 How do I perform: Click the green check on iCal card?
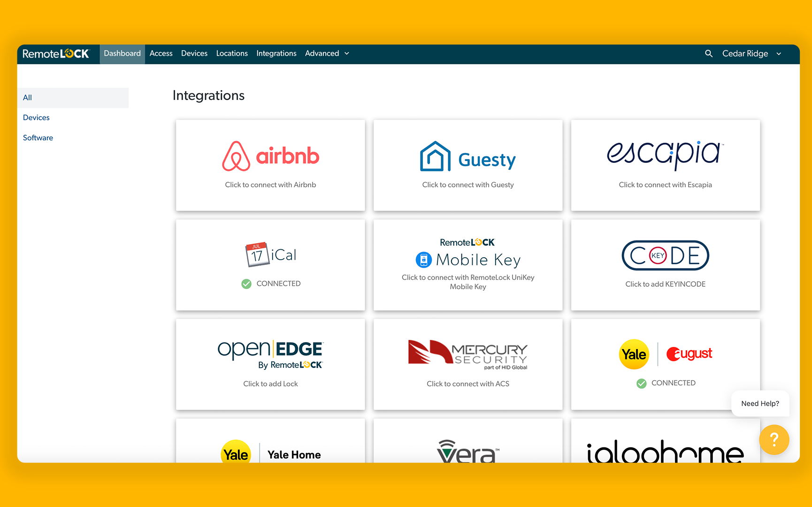point(246,284)
